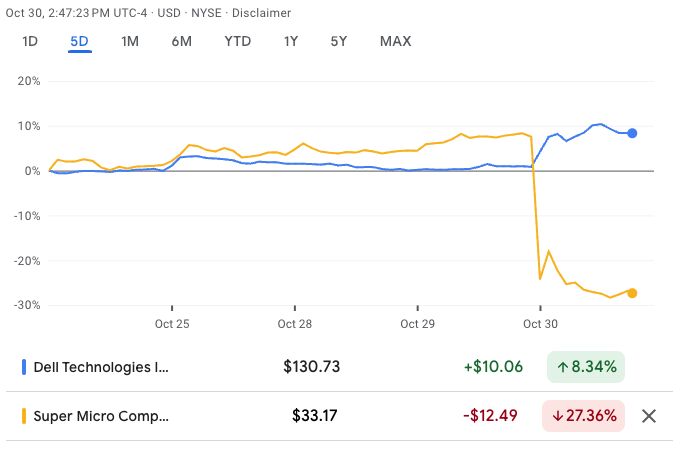Switch chart to 1M range
Screen dimensions: 684x452
pos(130,41)
